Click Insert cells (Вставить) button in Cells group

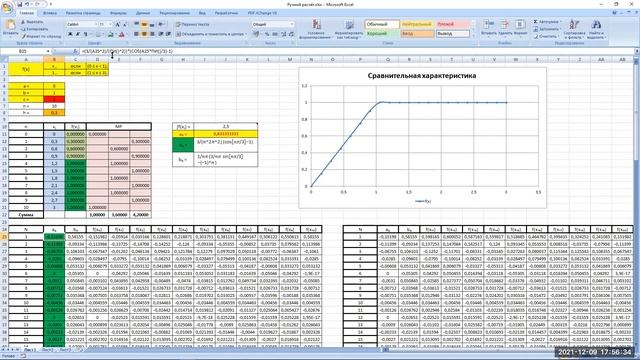pos(489,28)
